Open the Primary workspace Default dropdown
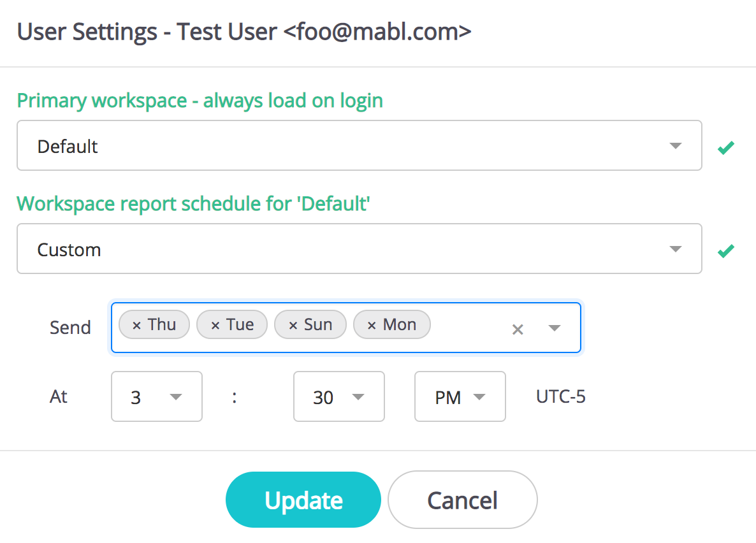 [x=360, y=146]
